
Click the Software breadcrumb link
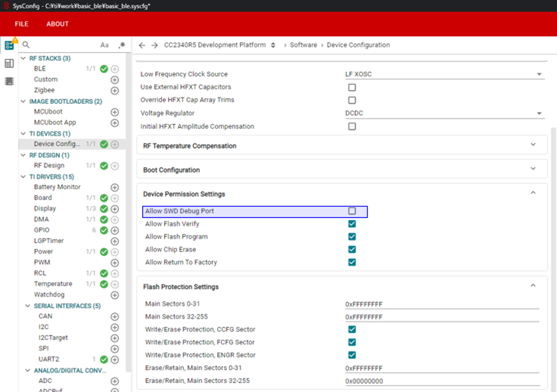303,45
